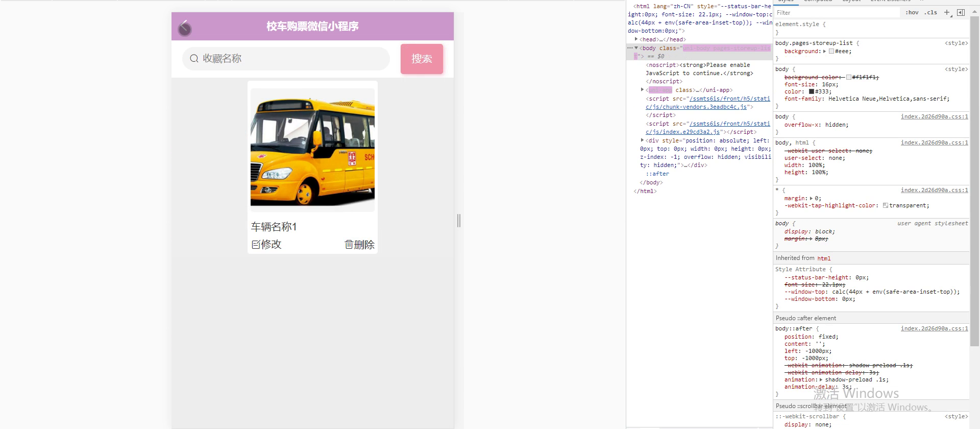980x429 pixels.
Task: Open <style> source of body.pages-storeup-list rule
Action: coord(956,43)
